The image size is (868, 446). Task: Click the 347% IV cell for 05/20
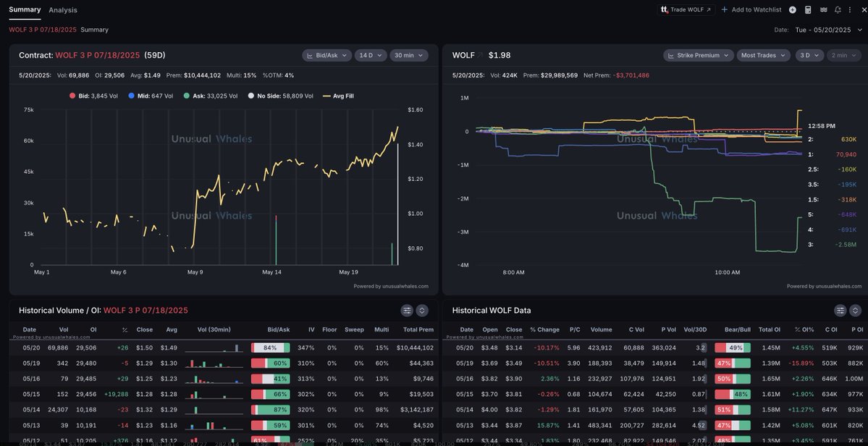pos(307,348)
